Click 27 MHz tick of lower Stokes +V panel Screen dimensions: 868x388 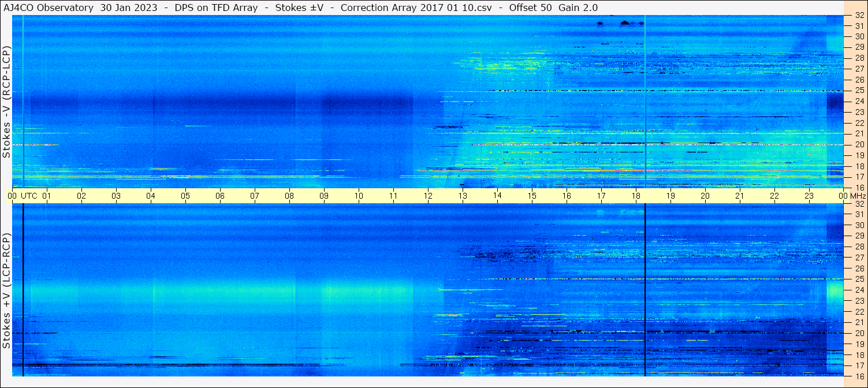click(x=859, y=258)
